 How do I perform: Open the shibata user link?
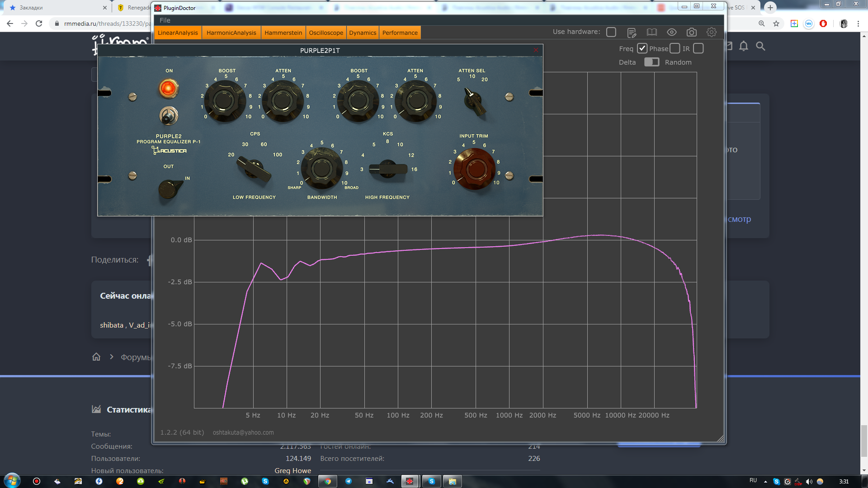coord(111,325)
